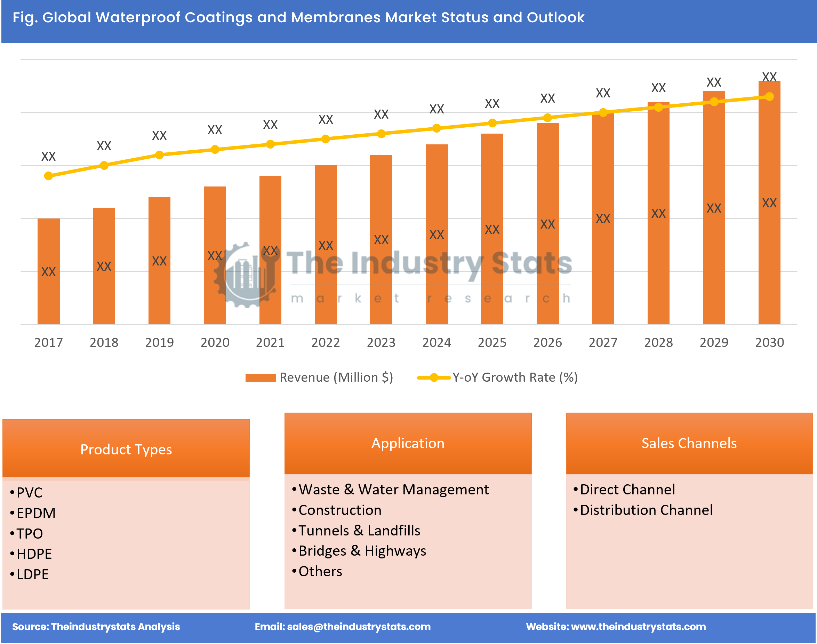Click the Sales Channels header box

click(x=689, y=443)
